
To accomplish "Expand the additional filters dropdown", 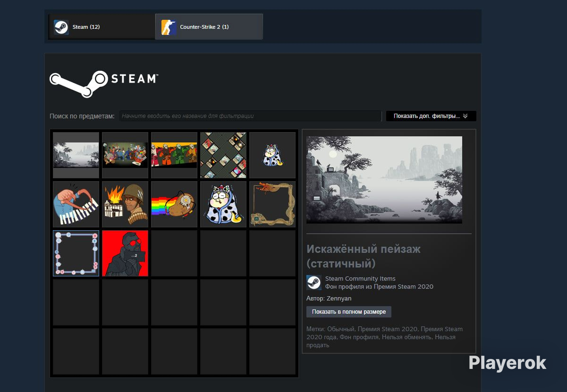I will 431,116.
